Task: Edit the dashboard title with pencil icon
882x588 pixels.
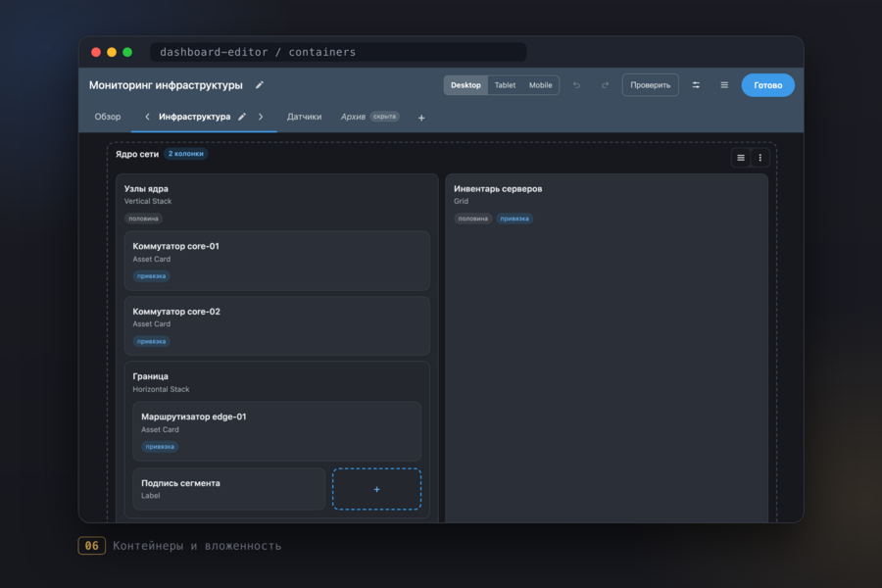Action: click(260, 85)
